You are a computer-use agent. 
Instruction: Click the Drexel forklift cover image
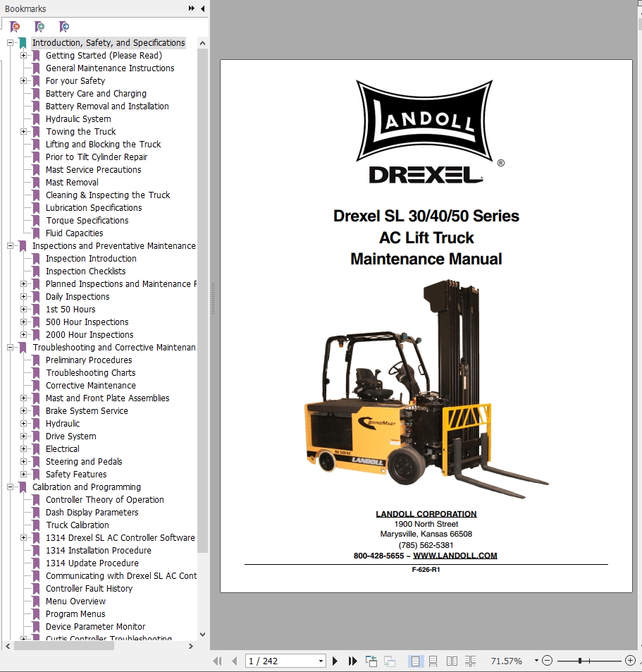point(426,389)
